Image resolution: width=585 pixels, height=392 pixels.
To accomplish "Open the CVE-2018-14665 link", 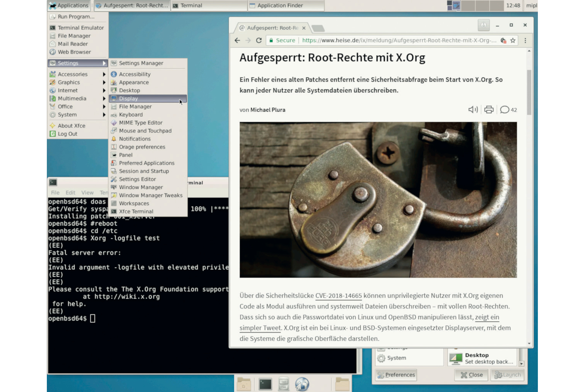I will [x=338, y=296].
